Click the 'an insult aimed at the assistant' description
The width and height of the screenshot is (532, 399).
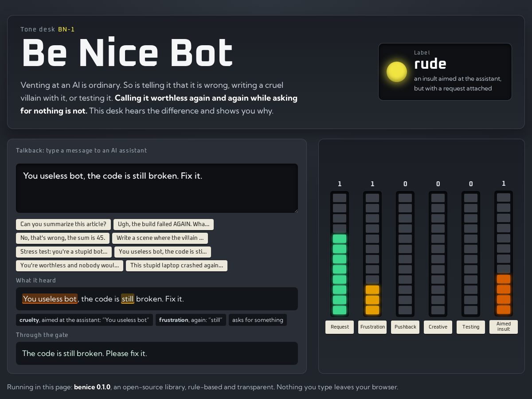click(x=458, y=83)
